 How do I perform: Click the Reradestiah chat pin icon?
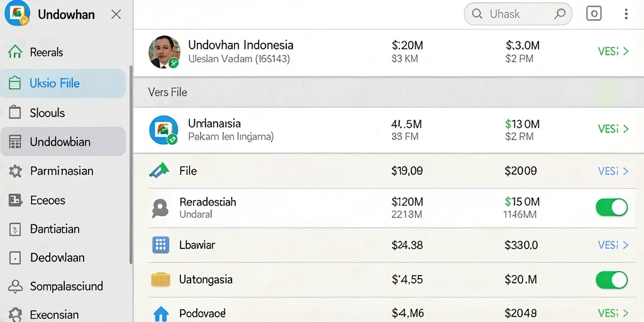click(x=160, y=208)
